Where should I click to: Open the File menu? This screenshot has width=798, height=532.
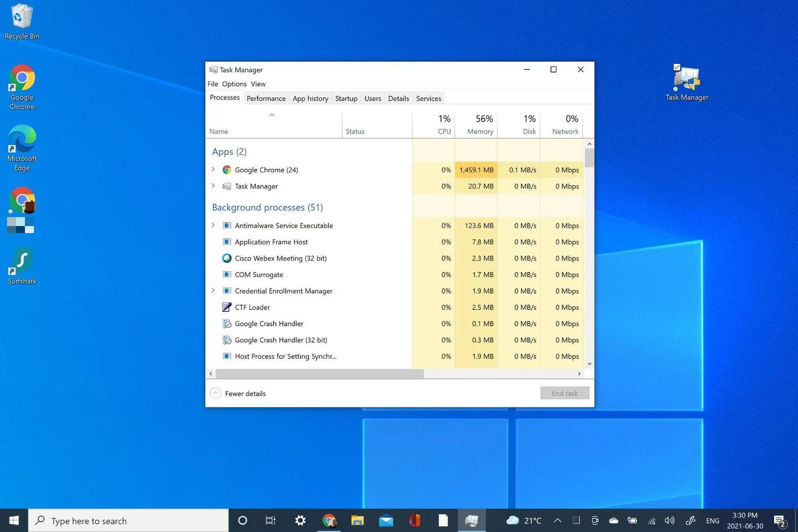pos(213,84)
